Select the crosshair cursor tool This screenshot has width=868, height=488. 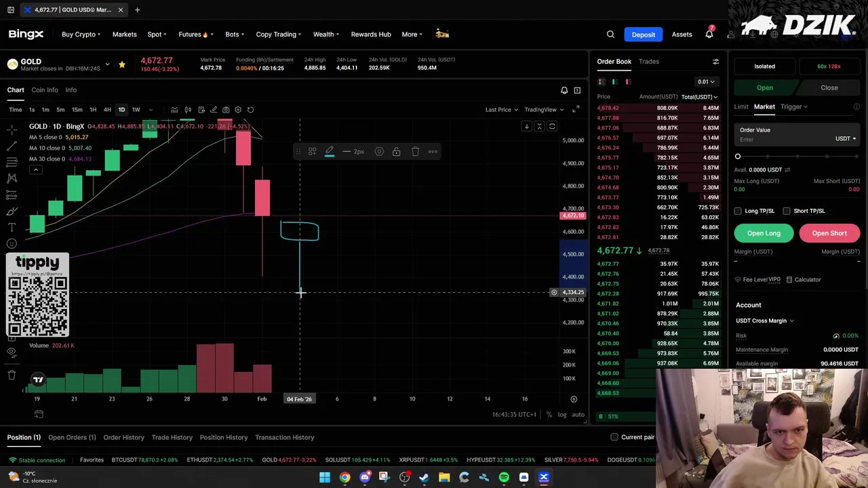point(12,129)
